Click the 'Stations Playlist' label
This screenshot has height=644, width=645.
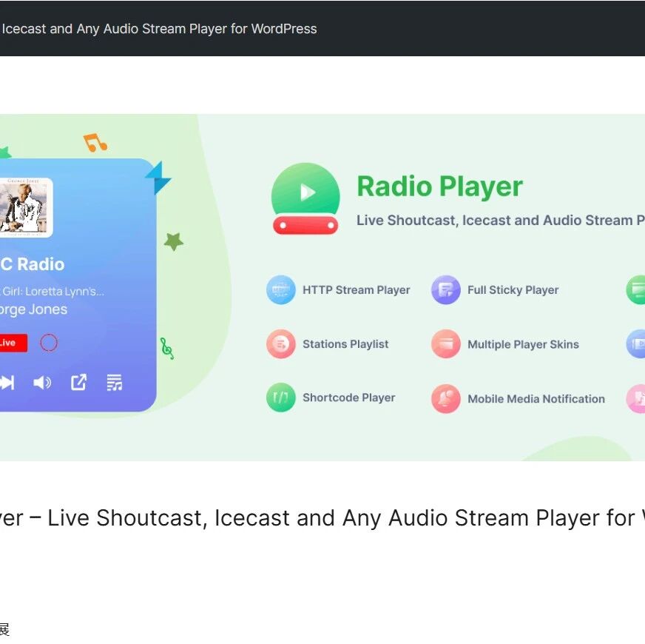click(x=345, y=343)
